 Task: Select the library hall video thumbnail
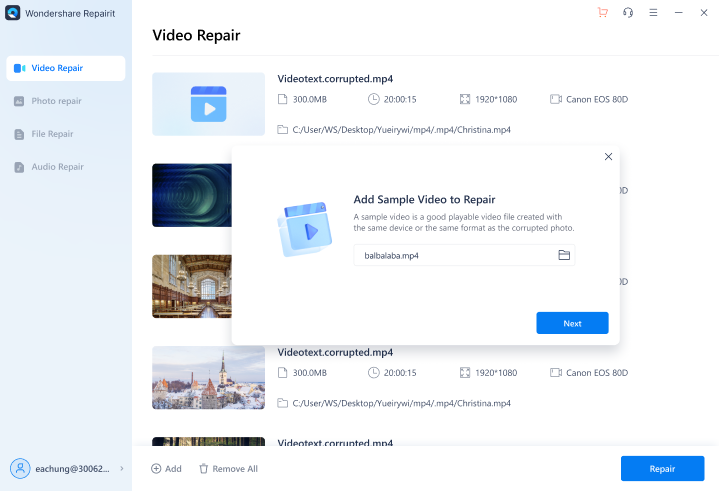coord(192,286)
